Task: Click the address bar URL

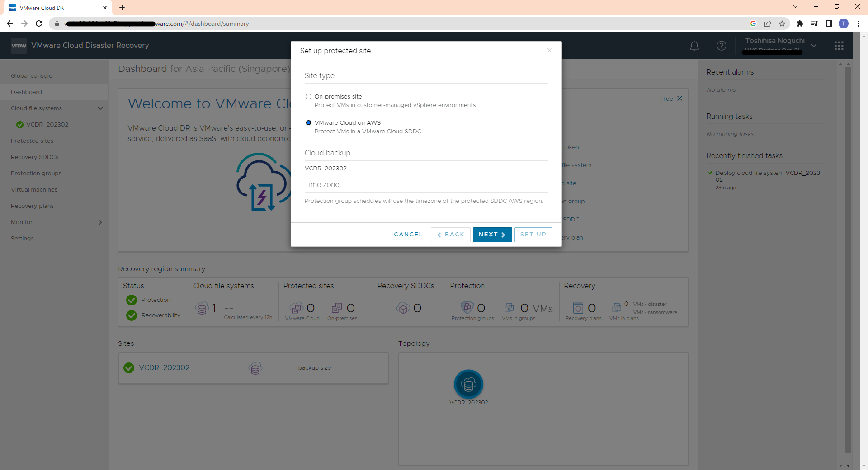Action: point(156,23)
